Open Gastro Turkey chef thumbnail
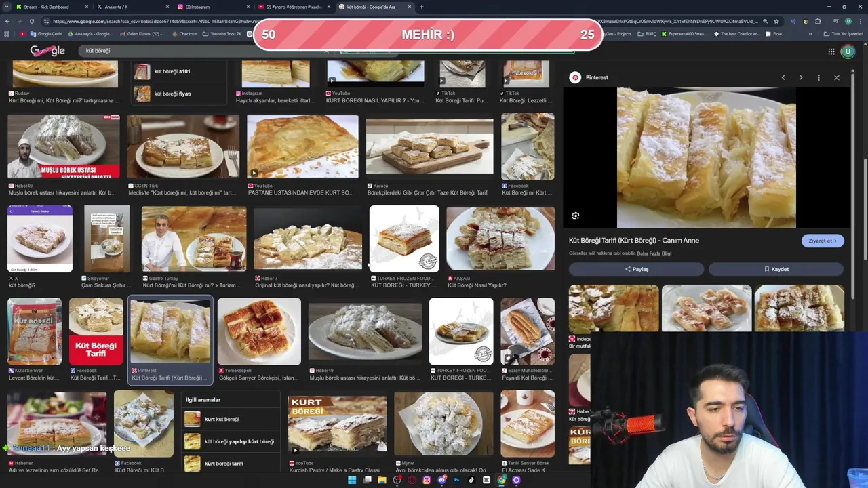This screenshot has width=868, height=488. (194, 239)
